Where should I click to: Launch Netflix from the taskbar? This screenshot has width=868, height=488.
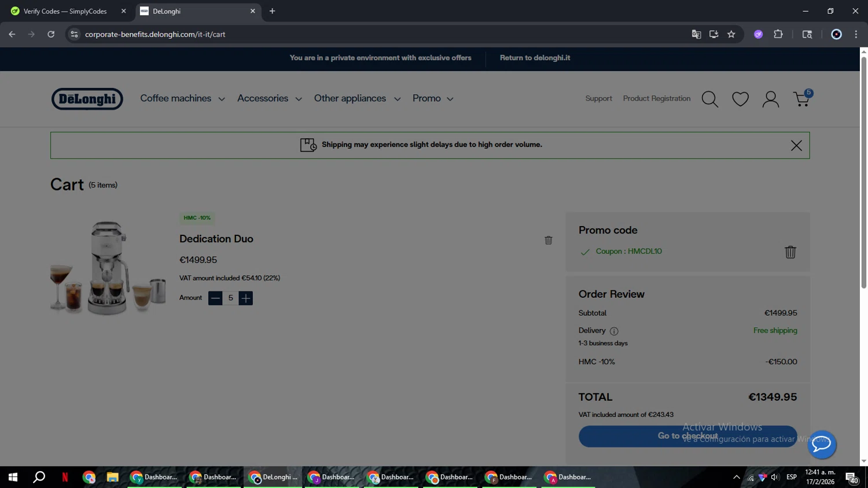tap(65, 477)
